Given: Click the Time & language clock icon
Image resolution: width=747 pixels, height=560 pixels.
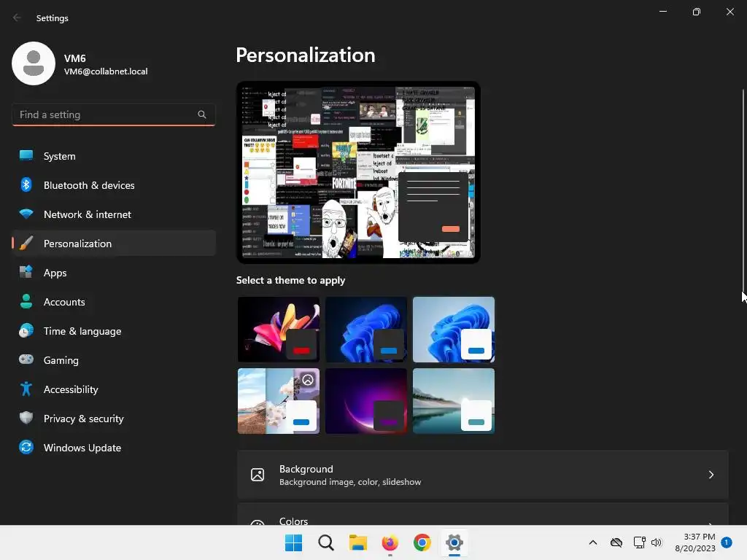Looking at the screenshot, I should (x=26, y=330).
